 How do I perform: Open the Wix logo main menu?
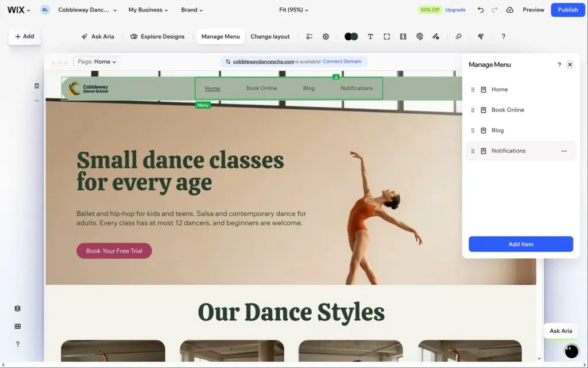click(x=18, y=10)
